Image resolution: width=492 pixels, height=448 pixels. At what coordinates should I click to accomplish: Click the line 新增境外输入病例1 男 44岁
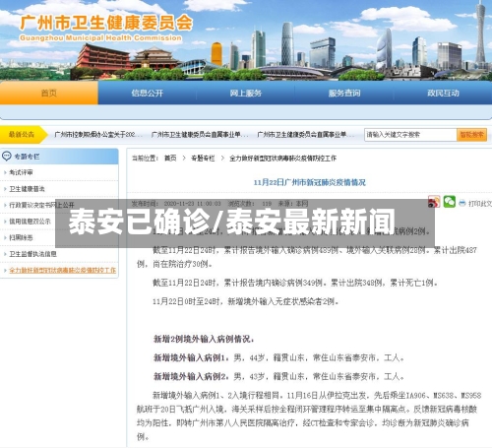click(x=278, y=357)
